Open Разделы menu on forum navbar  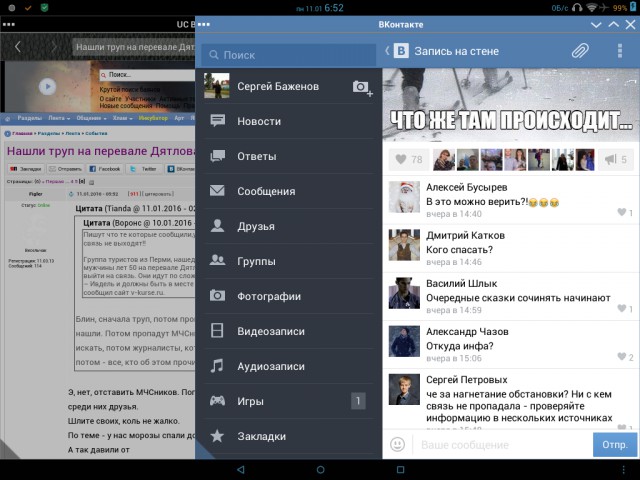(x=29, y=118)
